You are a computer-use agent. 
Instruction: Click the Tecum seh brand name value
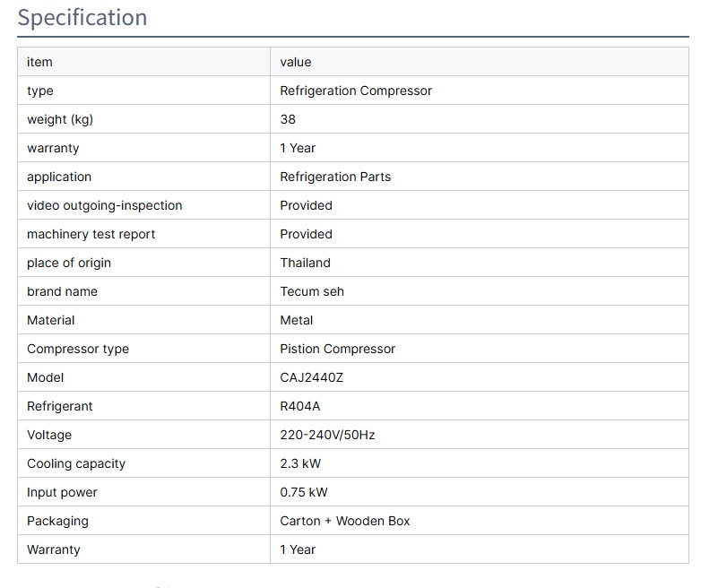coord(312,291)
